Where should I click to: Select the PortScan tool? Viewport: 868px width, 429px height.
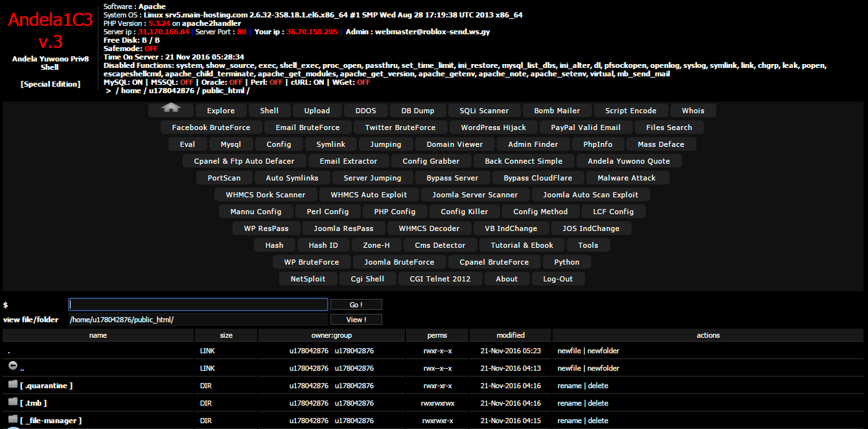coord(224,177)
